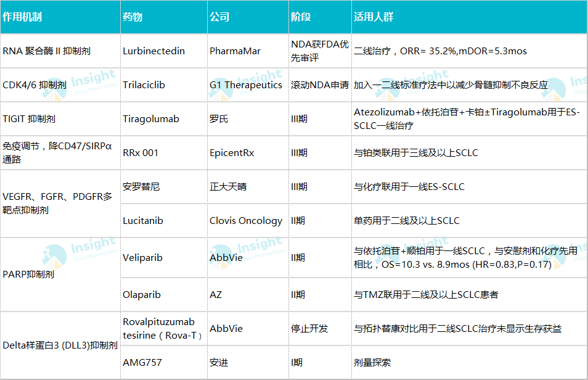Click the ORR= 35.2% result cell

pos(470,51)
